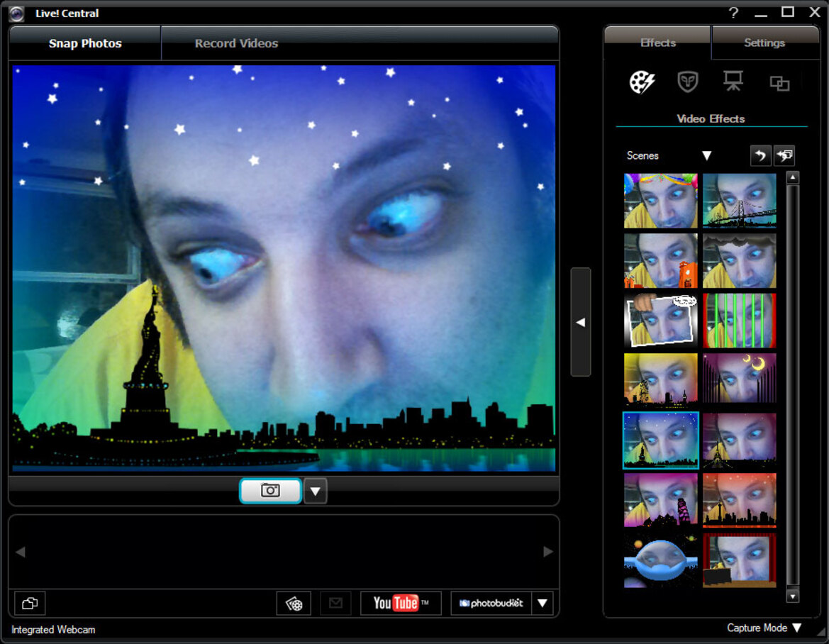Open help with the question mark icon
The height and width of the screenshot is (644, 829).
tap(733, 12)
